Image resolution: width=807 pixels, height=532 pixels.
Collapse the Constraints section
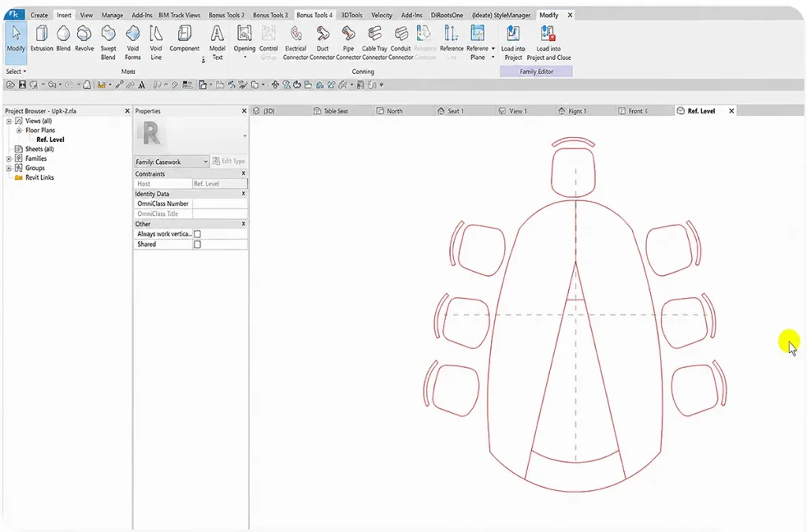244,173
